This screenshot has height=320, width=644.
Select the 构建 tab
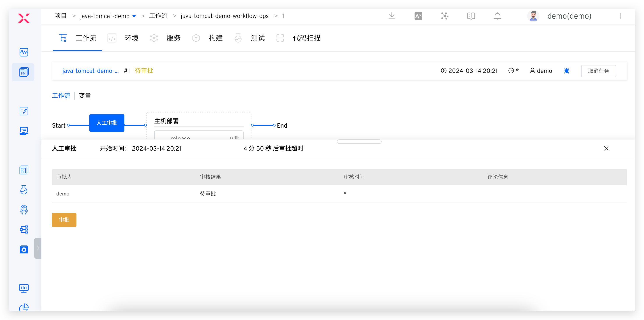tap(207, 38)
